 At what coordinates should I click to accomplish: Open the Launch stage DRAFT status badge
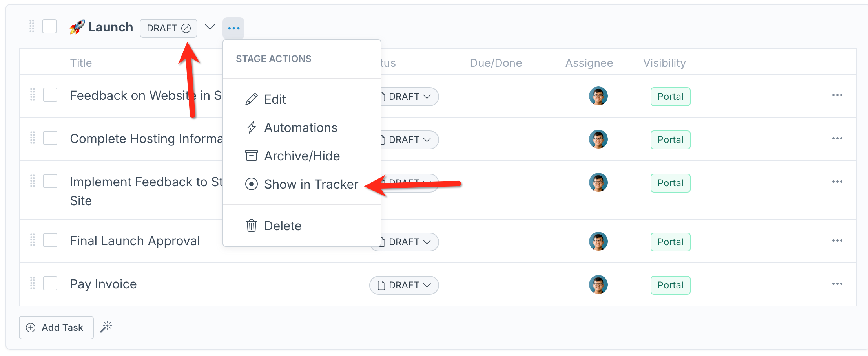pos(168,28)
